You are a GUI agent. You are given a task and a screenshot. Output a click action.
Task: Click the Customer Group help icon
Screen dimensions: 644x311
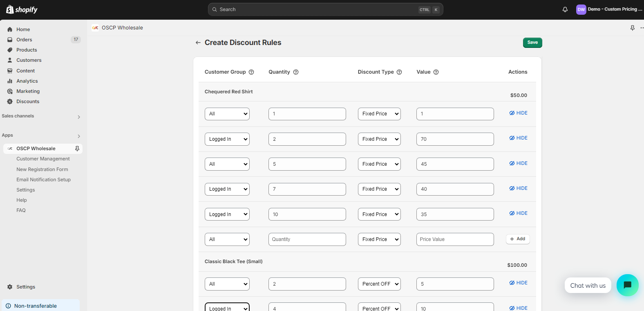(251, 72)
